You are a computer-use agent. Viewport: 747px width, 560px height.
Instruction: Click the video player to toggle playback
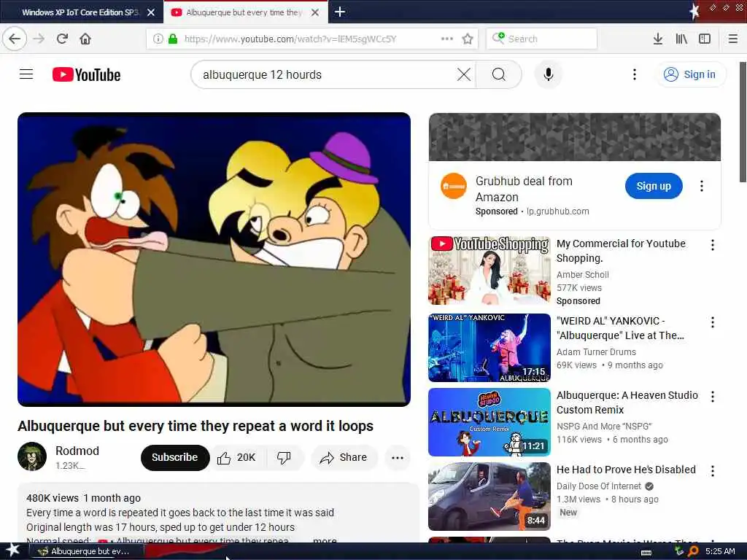[214, 260]
